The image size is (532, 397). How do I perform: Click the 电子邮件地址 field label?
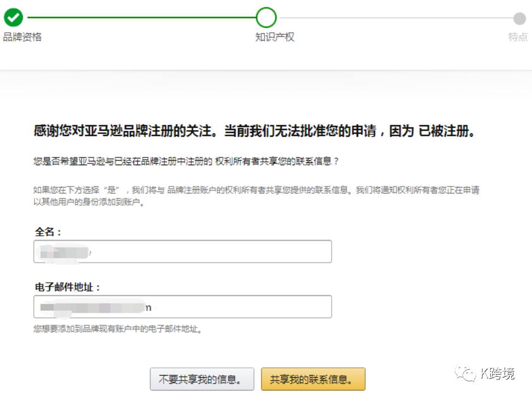coord(68,288)
